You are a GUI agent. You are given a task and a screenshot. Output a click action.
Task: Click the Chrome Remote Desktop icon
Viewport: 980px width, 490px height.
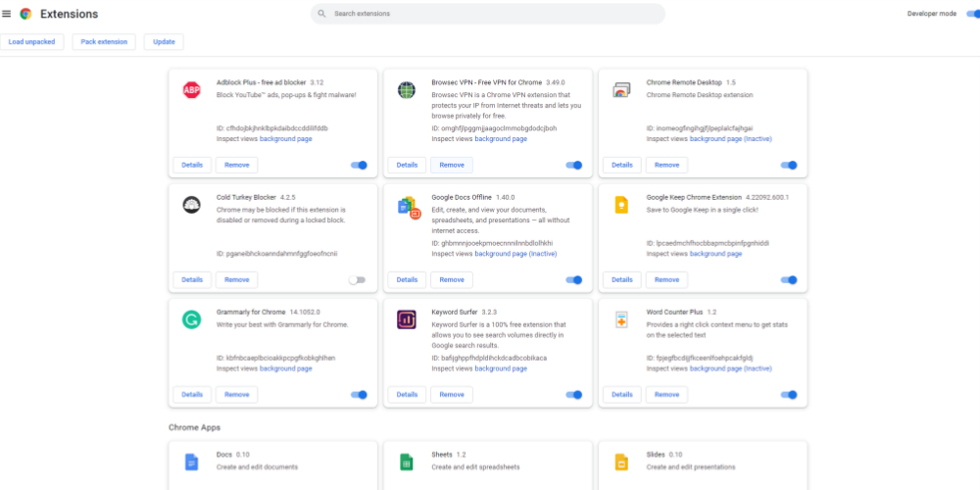(621, 90)
